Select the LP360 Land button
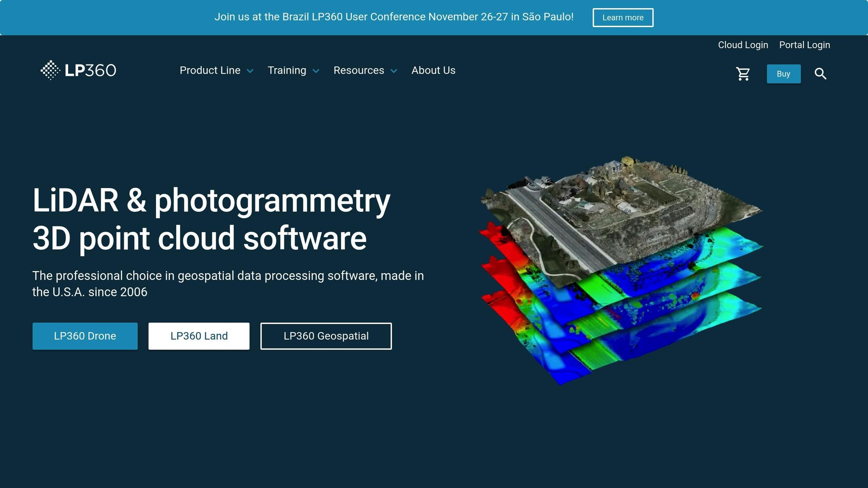Viewport: 868px width, 488px height. coord(199,336)
